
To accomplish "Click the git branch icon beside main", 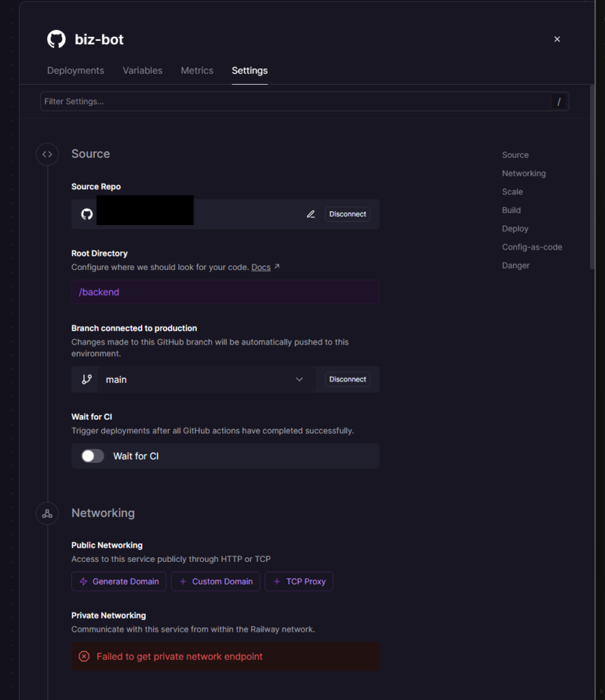I will pos(87,379).
